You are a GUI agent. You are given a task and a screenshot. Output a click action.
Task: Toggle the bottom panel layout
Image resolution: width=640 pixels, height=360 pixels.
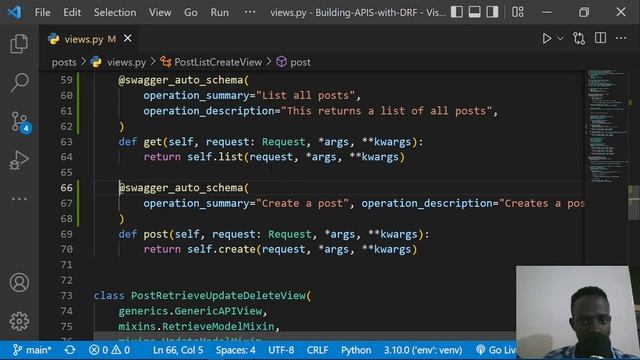pyautogui.click(x=474, y=12)
